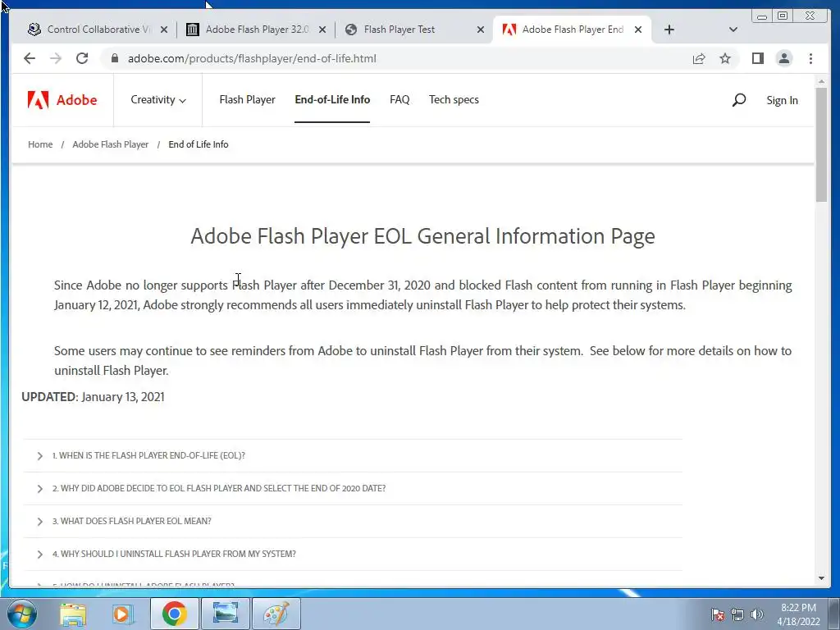The image size is (840, 630).
Task: Close the Control Collaborative tab
Action: pos(164,30)
